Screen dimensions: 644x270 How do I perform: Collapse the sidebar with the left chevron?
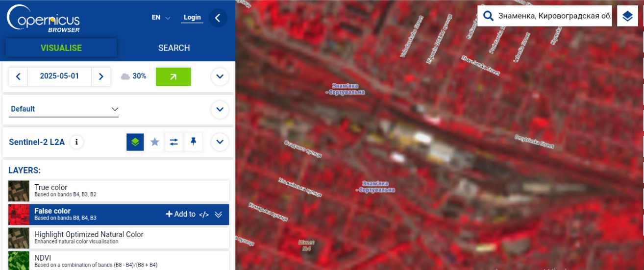218,18
